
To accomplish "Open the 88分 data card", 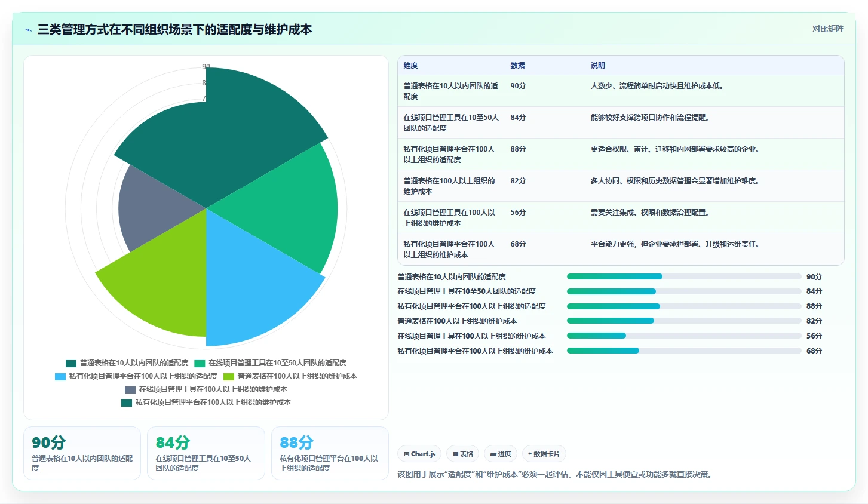I will point(330,453).
